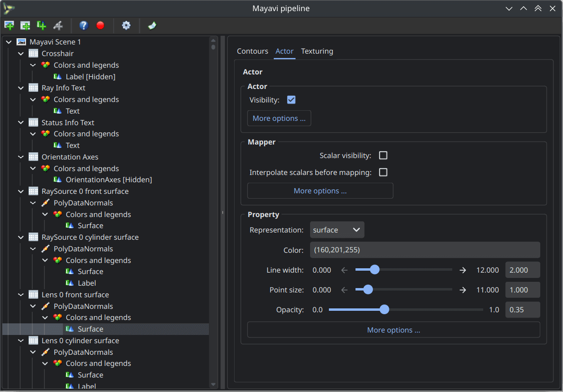
Task: Click Colors and legends icon under Crosshair
Action: (x=45, y=65)
